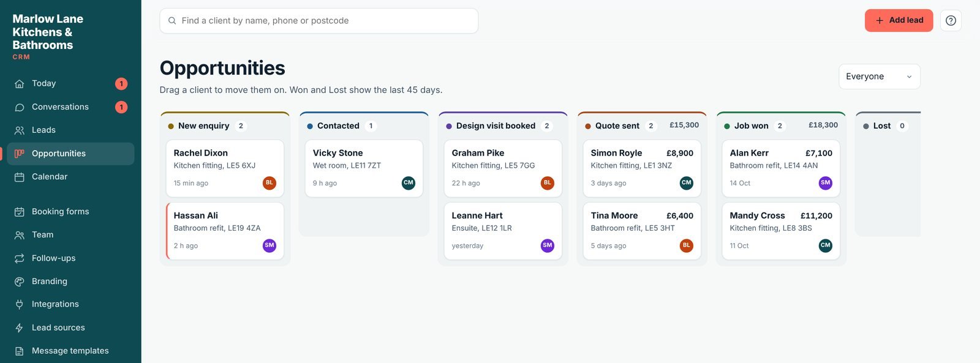Click the Conversations chat bubble icon
The height and width of the screenshot is (363, 980).
coord(20,107)
